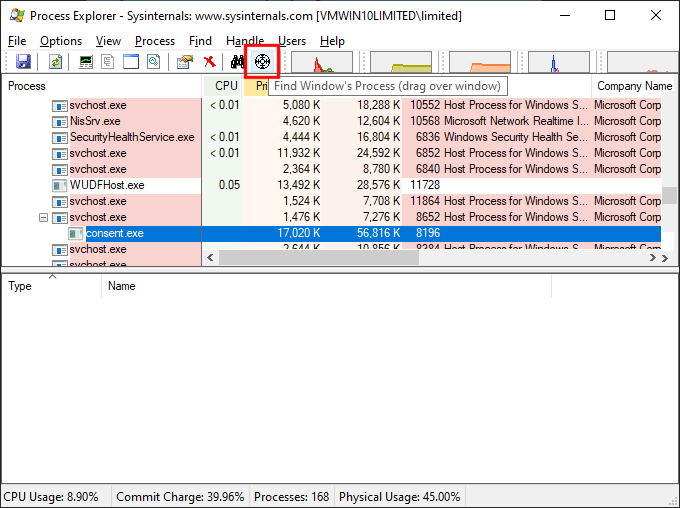
Task: Click the Physical Usage status bar entry
Action: point(399,497)
